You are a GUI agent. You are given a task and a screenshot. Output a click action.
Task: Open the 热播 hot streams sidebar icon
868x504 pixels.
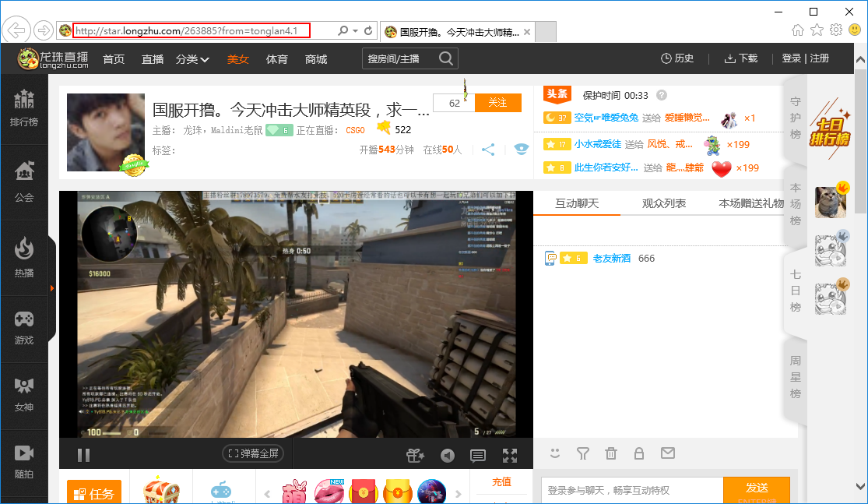(24, 258)
